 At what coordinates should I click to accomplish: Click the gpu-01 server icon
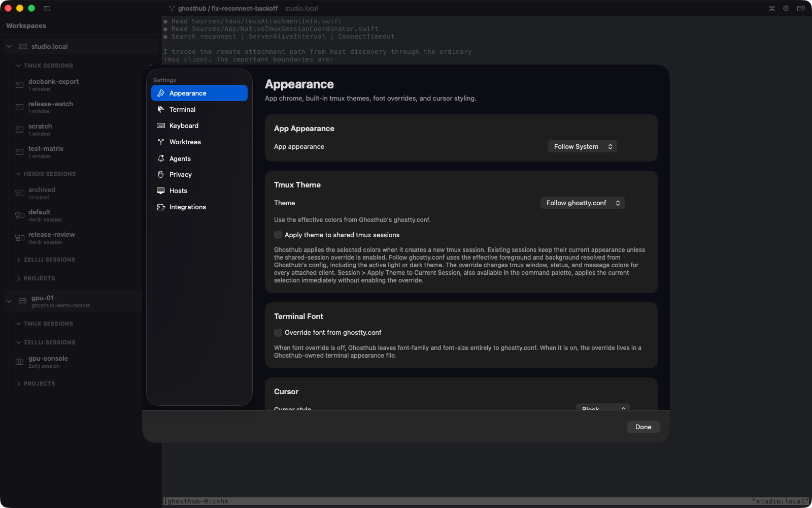click(23, 301)
